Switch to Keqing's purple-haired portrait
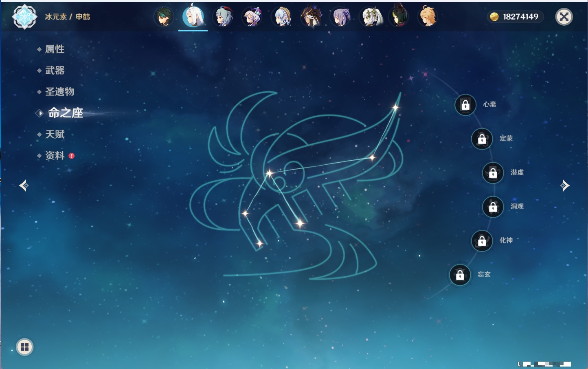The width and height of the screenshot is (588, 369). point(340,17)
